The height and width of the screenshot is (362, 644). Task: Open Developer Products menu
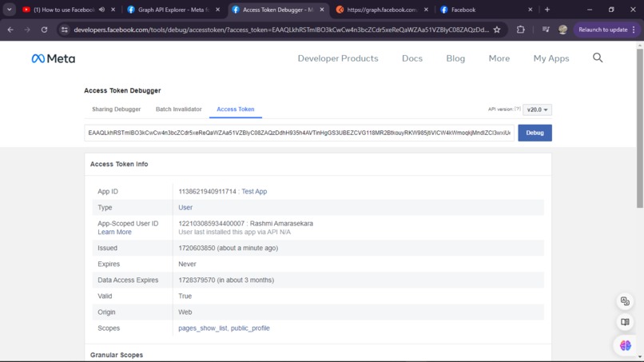338,58
